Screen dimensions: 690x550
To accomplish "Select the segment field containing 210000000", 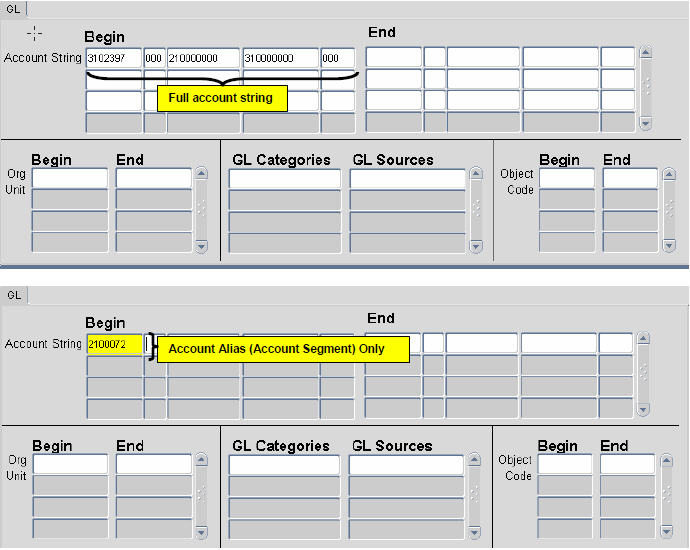I will coord(203,58).
